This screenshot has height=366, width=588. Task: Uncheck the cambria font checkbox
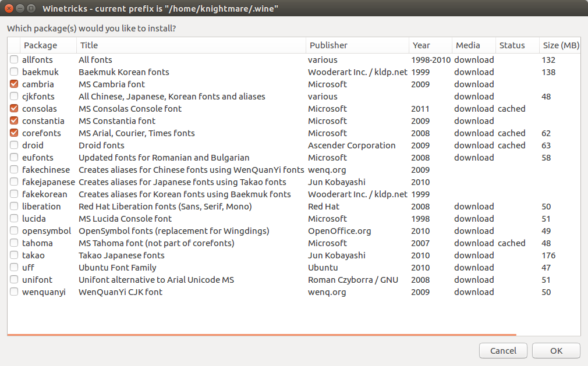pos(14,84)
